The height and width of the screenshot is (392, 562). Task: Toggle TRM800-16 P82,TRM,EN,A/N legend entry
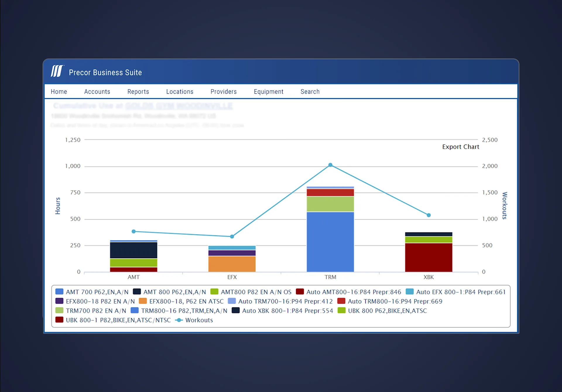point(179,311)
